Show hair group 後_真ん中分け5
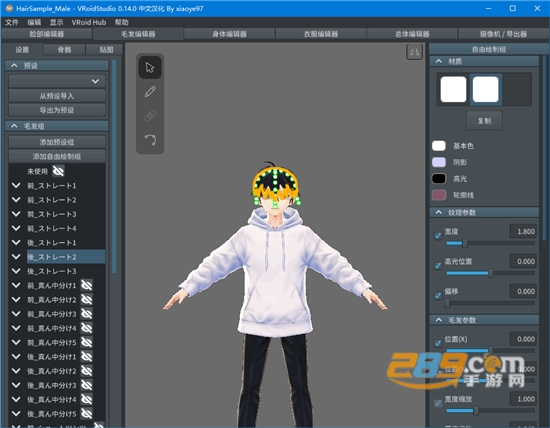The width and height of the screenshot is (550, 428). (87, 414)
